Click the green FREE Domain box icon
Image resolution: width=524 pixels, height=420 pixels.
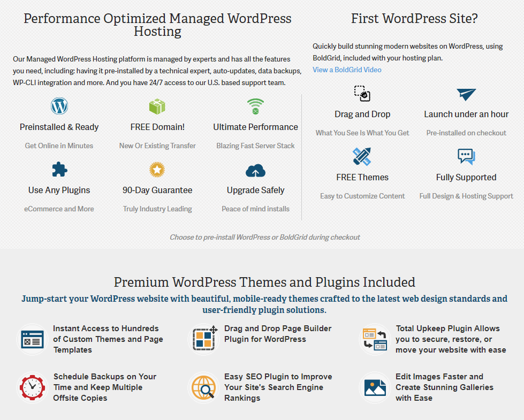pyautogui.click(x=157, y=106)
